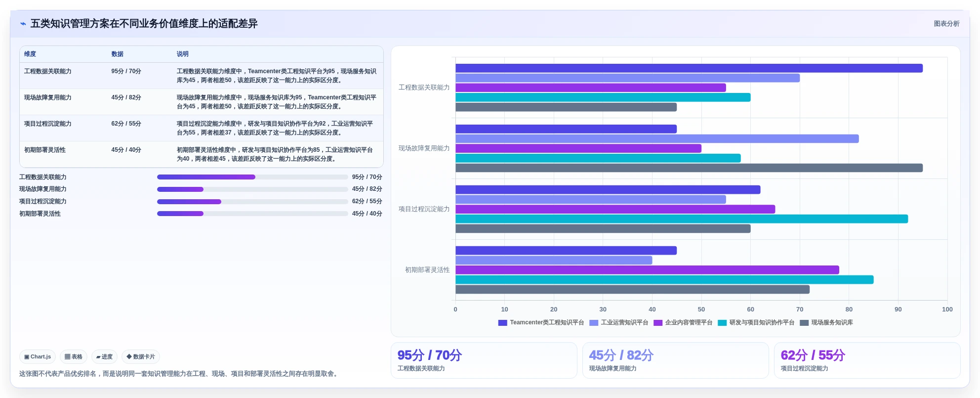Click chart axis label 现场故障复用能力
The width and height of the screenshot is (980, 398).
(424, 148)
